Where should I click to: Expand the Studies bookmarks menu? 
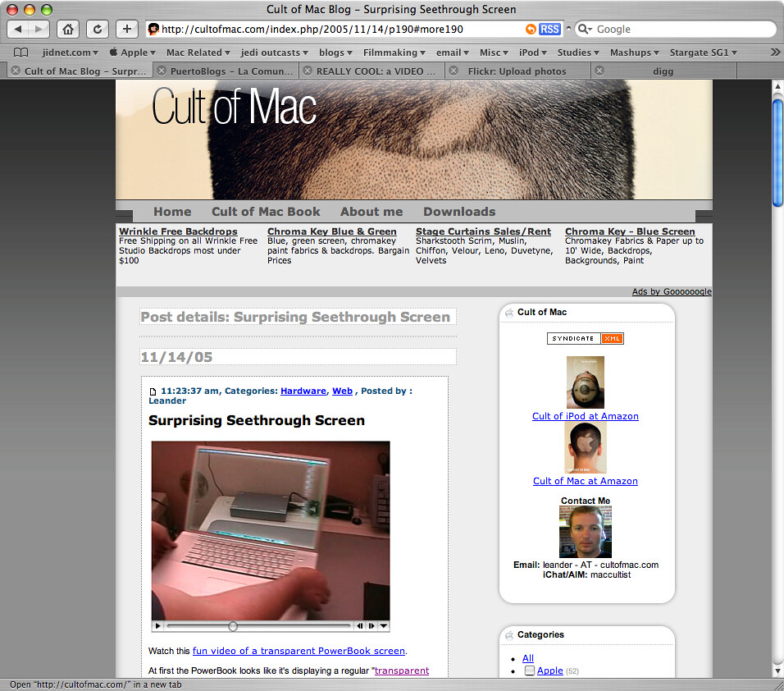click(578, 53)
